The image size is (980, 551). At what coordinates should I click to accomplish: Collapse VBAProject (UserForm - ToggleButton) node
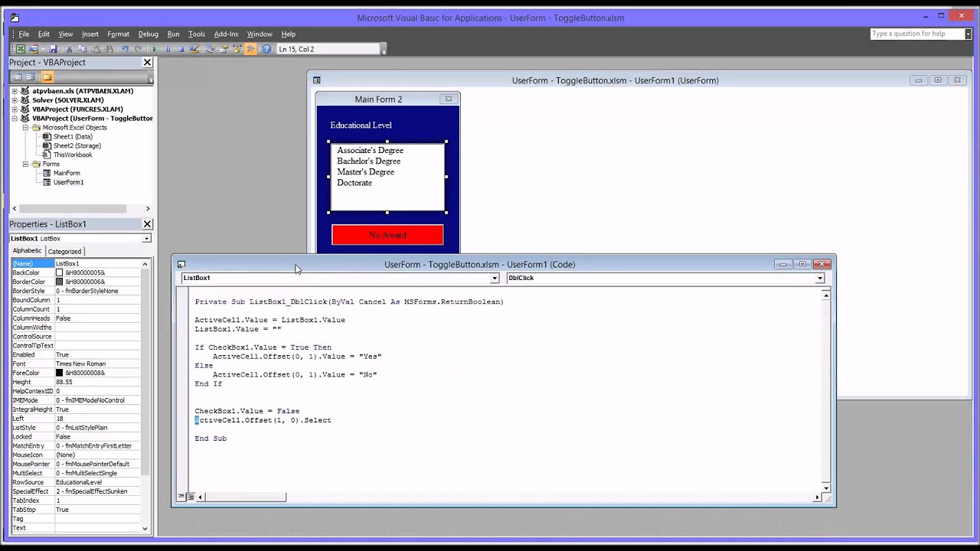[x=15, y=119]
